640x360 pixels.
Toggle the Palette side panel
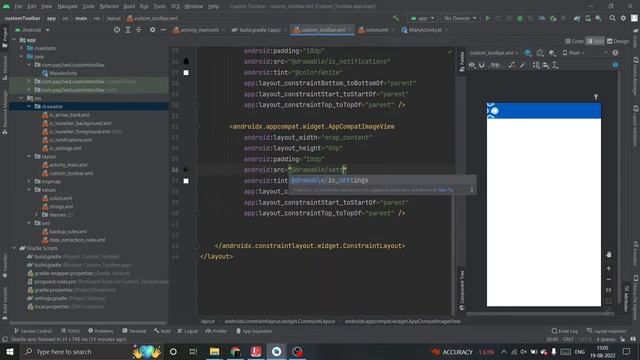pyautogui.click(x=462, y=62)
